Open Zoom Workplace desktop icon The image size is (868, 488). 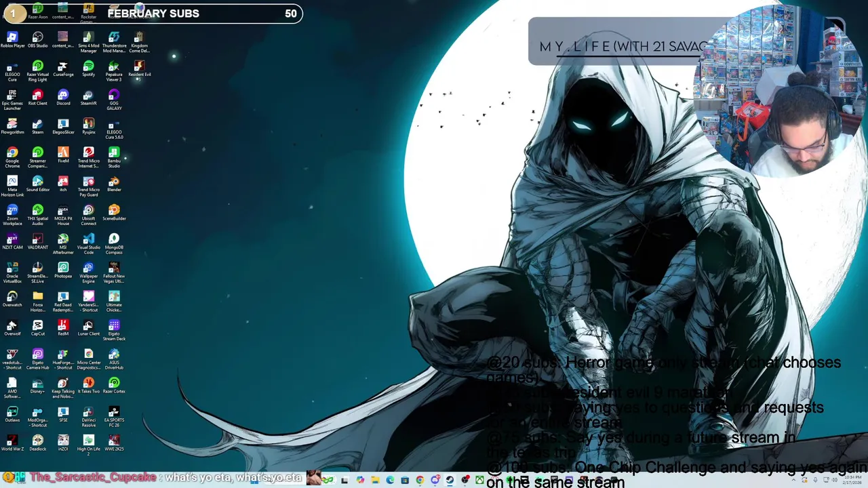click(x=12, y=216)
